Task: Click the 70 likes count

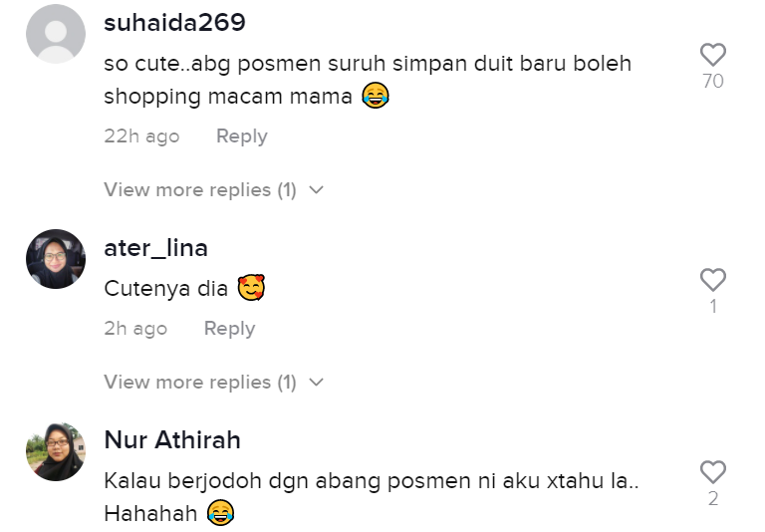Action: pyautogui.click(x=713, y=81)
